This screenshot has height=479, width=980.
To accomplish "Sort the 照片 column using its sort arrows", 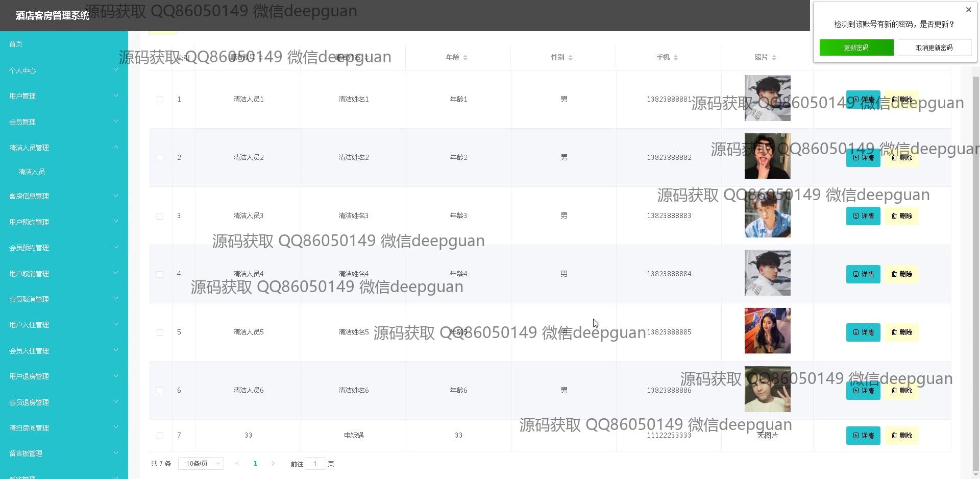I will tap(774, 58).
